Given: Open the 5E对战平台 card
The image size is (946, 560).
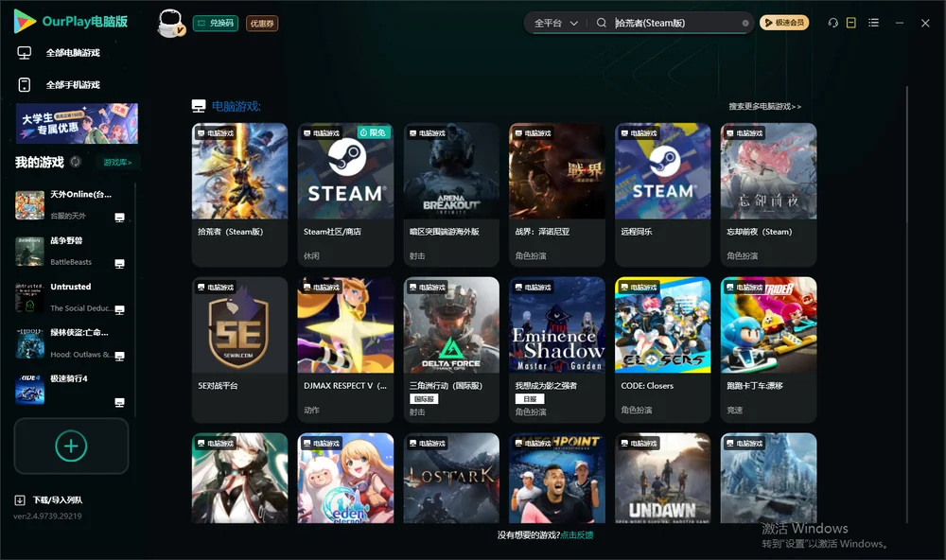Looking at the screenshot, I should pyautogui.click(x=239, y=349).
